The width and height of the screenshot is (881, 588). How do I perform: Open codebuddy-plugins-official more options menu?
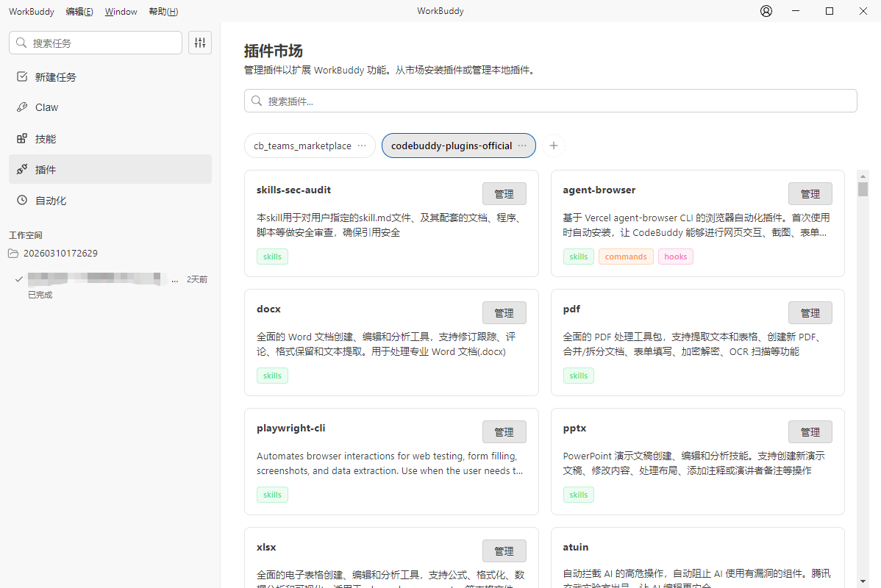click(x=522, y=146)
